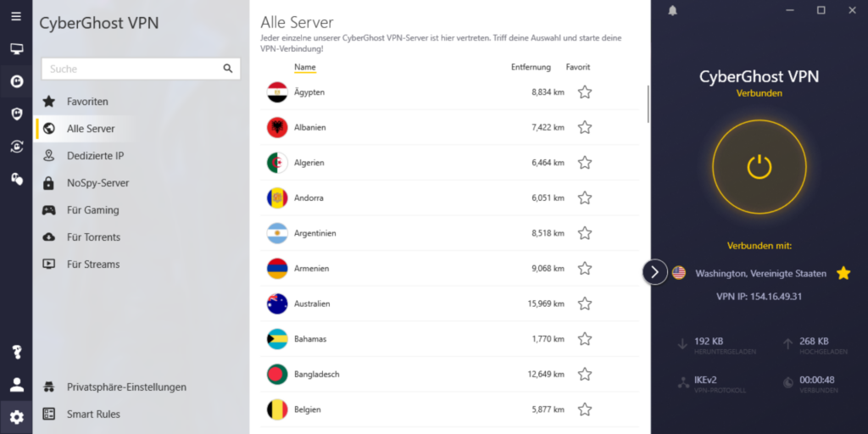868x434 pixels.
Task: Focus the Suche search field
Action: pos(141,69)
